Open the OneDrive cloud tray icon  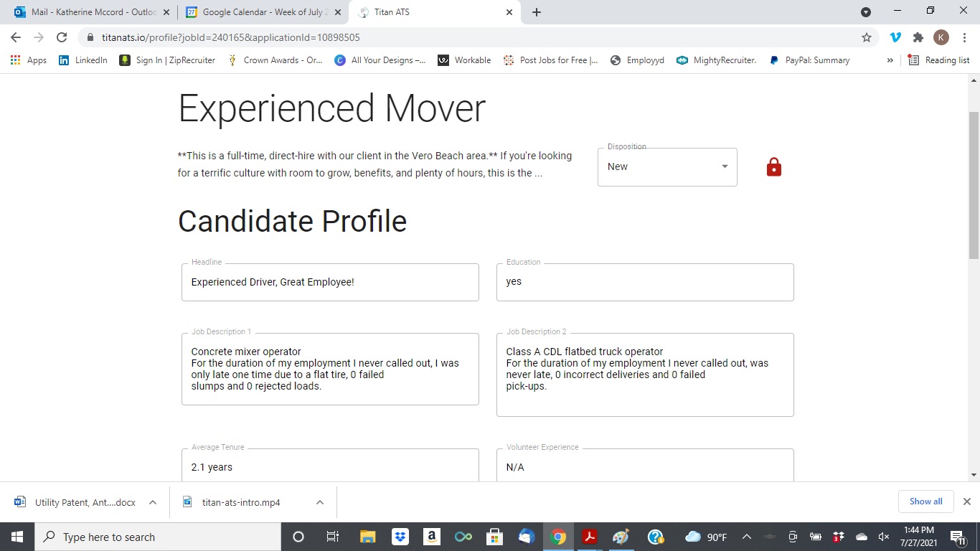(862, 537)
